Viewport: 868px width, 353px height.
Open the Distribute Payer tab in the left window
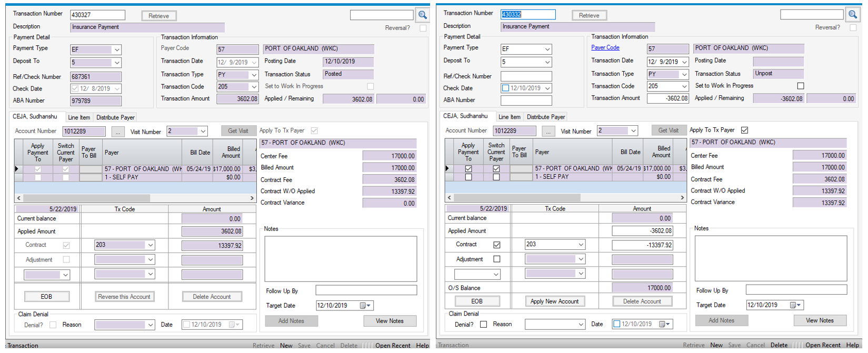(x=115, y=117)
